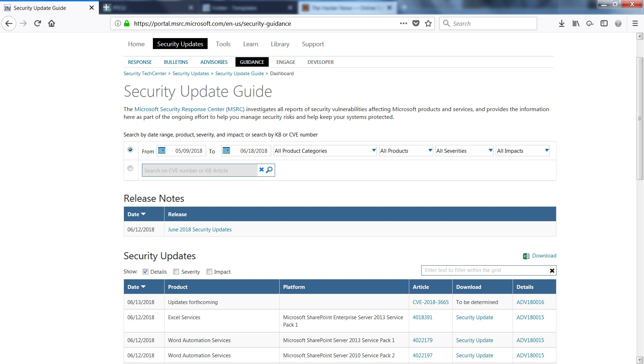644x364 pixels.
Task: Open the Learn menu item
Action: (x=251, y=44)
